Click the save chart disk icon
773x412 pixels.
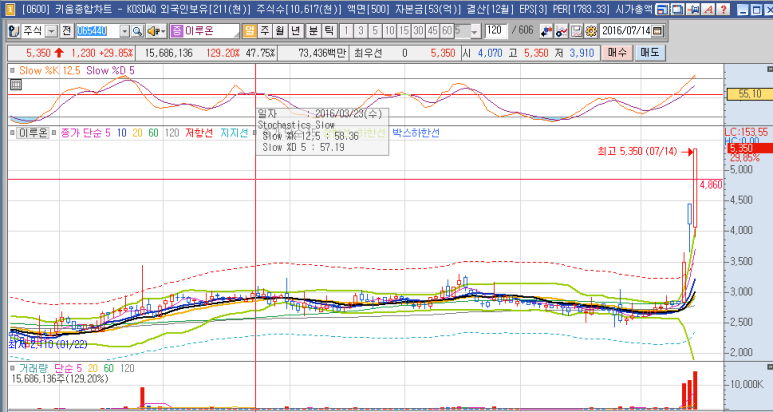(576, 32)
